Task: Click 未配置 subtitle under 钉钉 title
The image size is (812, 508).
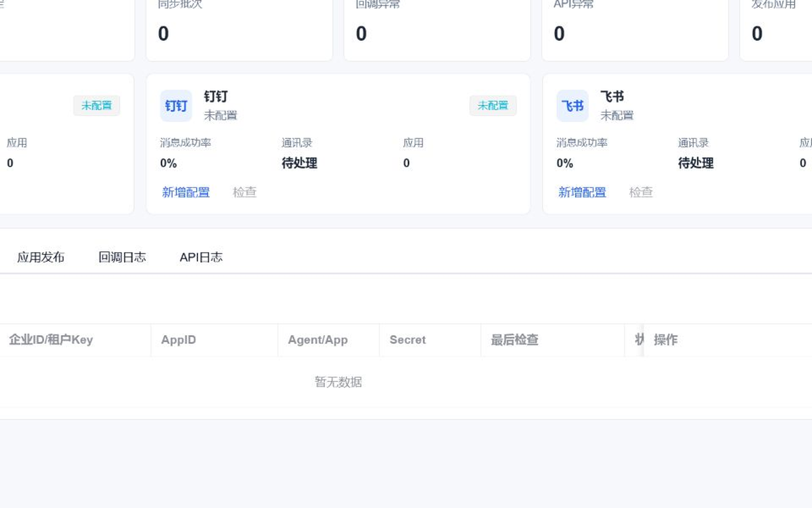Action: (220, 116)
